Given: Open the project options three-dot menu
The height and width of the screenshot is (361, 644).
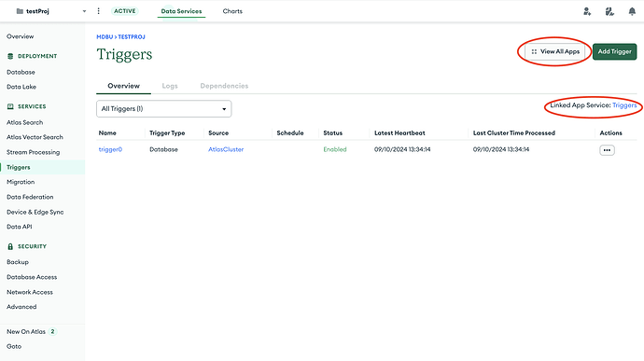Looking at the screenshot, I should tap(98, 11).
